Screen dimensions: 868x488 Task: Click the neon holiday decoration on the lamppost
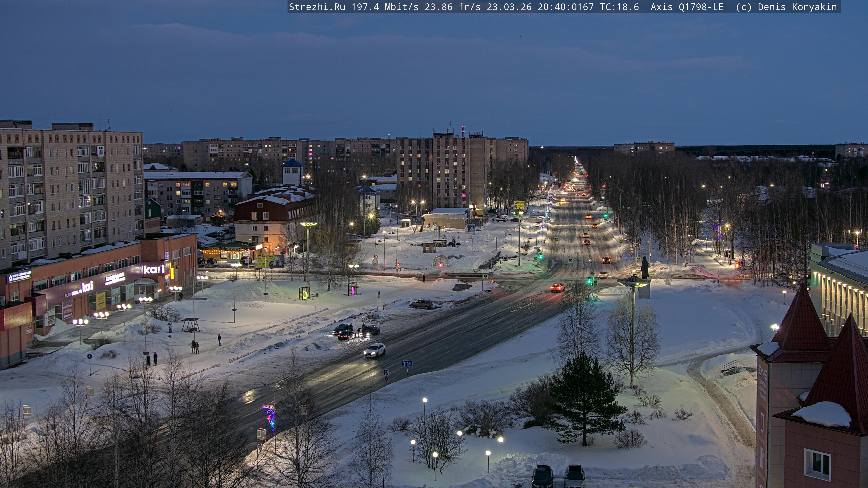point(270,418)
